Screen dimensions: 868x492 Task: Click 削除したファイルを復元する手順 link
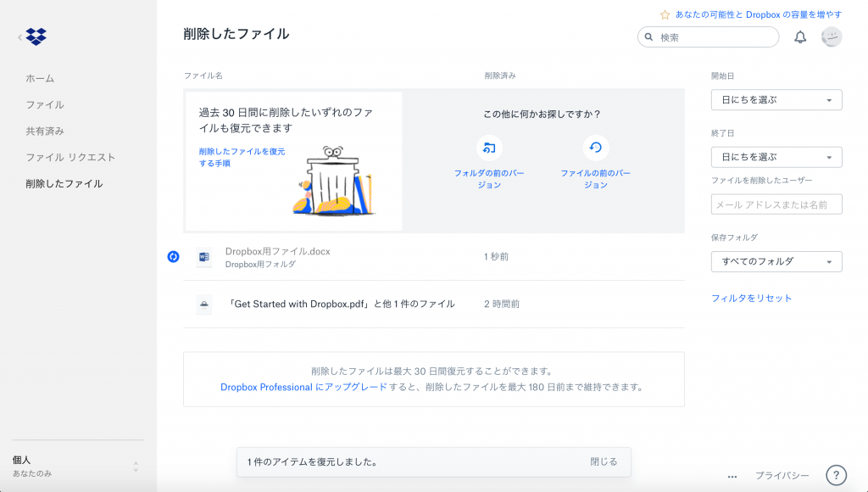point(242,157)
